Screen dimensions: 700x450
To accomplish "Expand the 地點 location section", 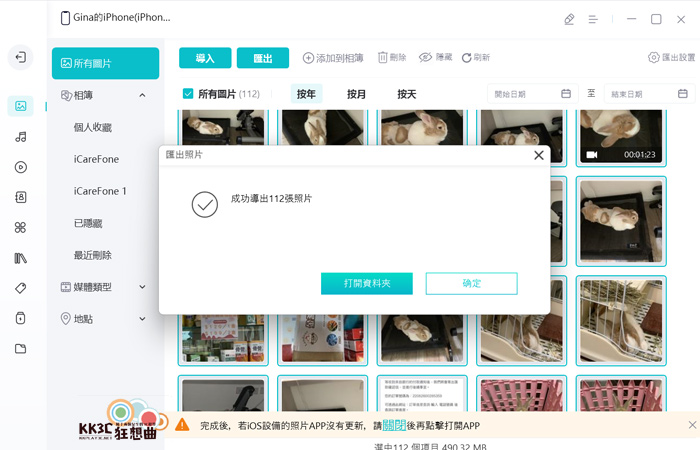I will point(142,319).
